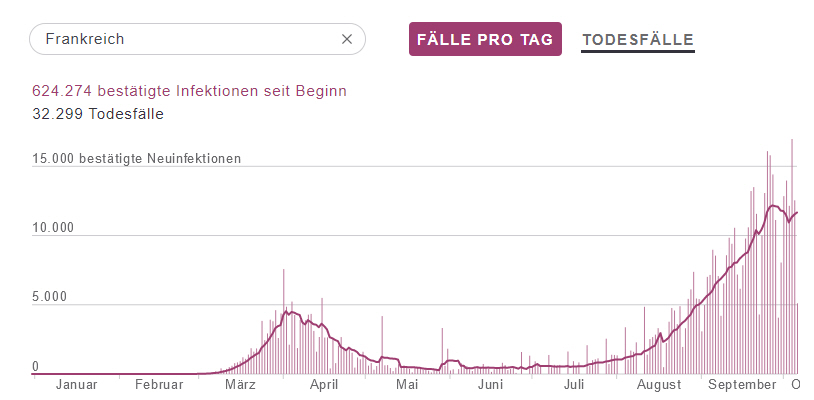Click the April month label

tap(324, 385)
